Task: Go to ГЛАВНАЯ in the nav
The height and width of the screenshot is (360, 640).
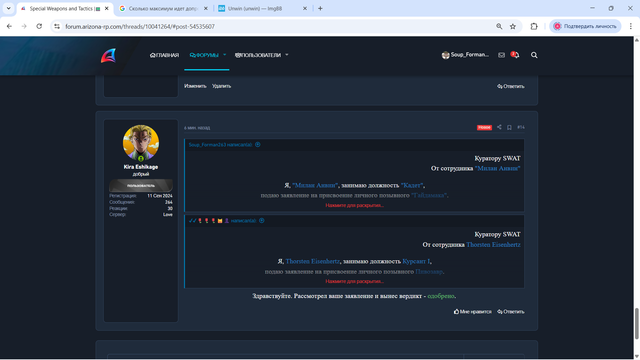Action: pyautogui.click(x=164, y=55)
